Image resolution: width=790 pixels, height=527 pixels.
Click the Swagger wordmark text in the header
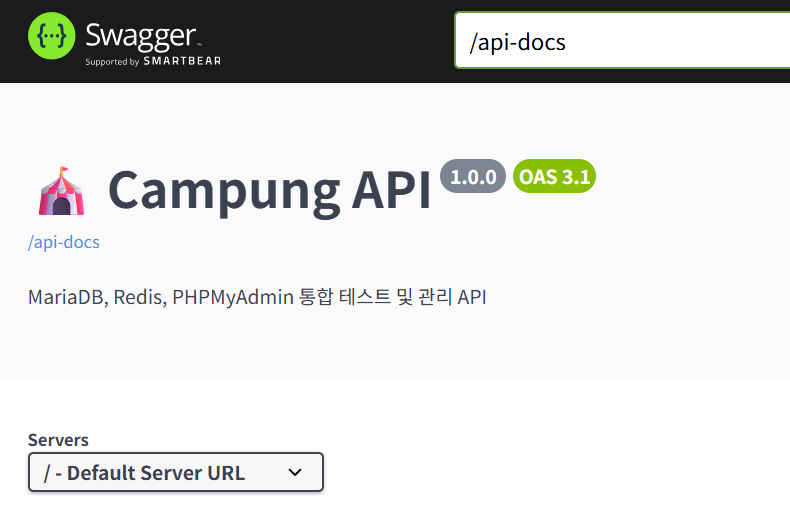pos(141,36)
